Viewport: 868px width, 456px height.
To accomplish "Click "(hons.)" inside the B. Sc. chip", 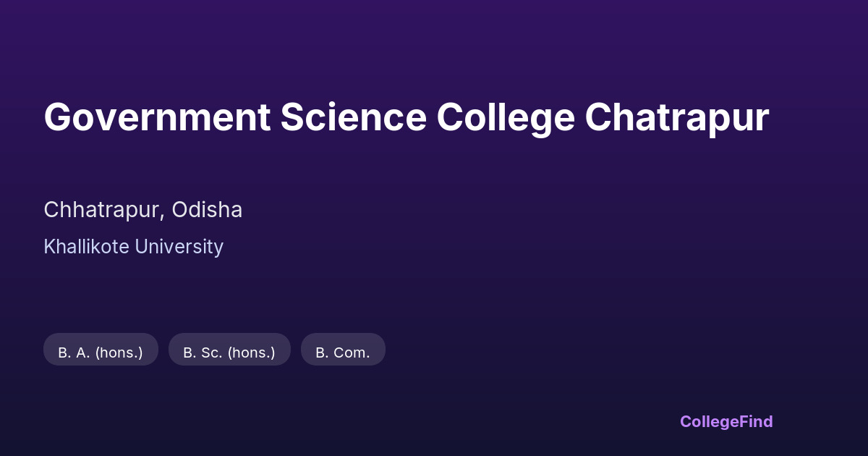I will click(251, 352).
